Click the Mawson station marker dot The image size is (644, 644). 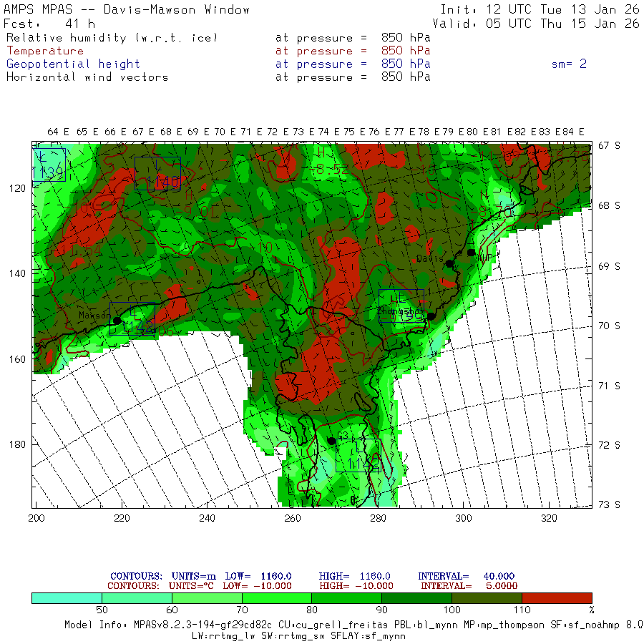click(x=117, y=321)
